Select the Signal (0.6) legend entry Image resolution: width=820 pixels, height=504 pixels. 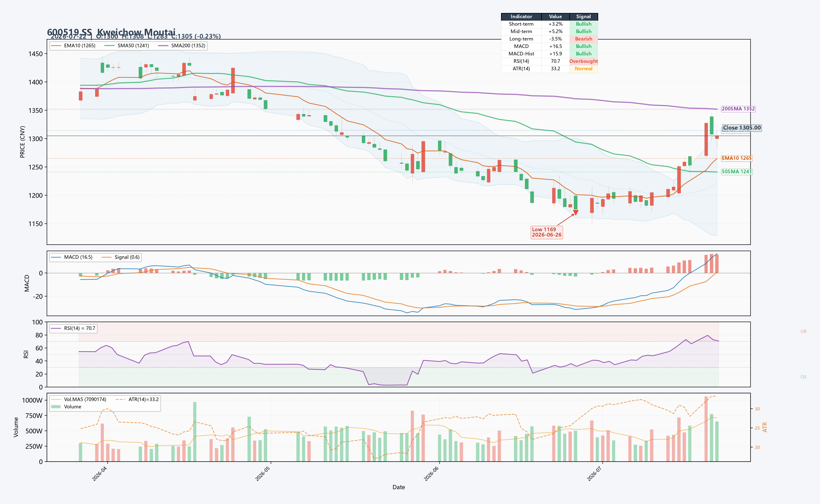[x=120, y=257]
